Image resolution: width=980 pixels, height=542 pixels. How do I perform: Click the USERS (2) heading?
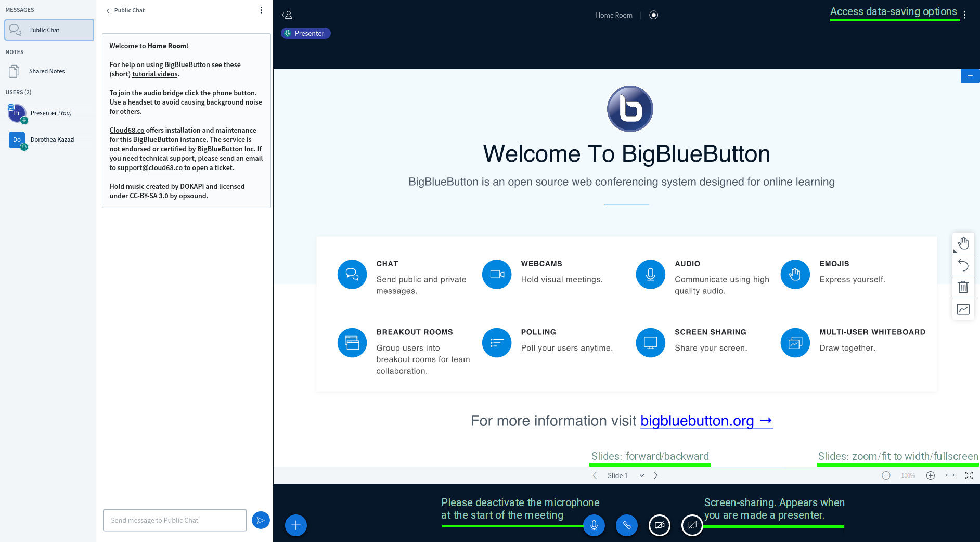pyautogui.click(x=18, y=92)
